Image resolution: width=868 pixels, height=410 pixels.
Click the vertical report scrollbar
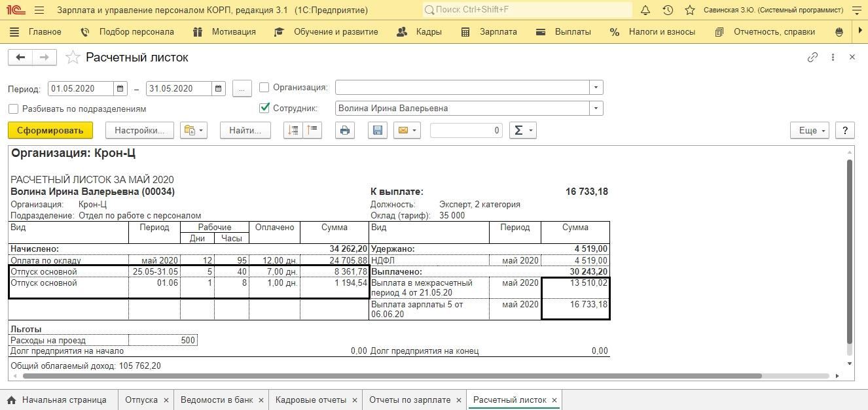(850, 252)
